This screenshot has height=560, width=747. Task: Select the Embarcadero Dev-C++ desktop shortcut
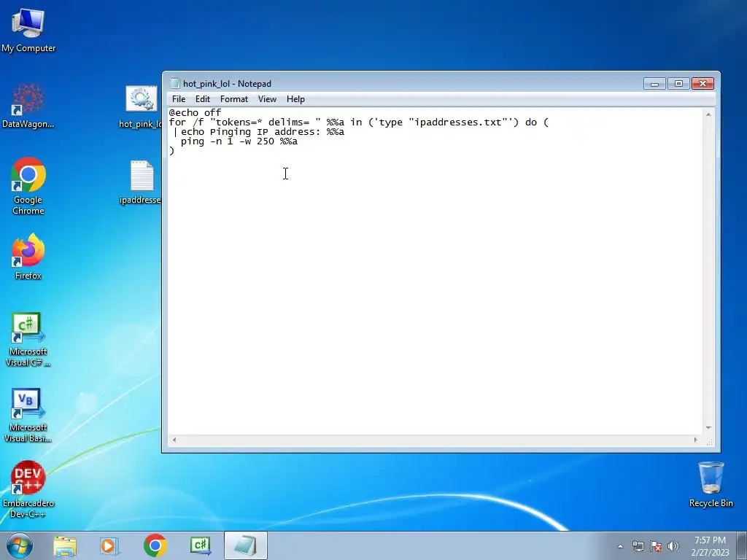click(28, 489)
